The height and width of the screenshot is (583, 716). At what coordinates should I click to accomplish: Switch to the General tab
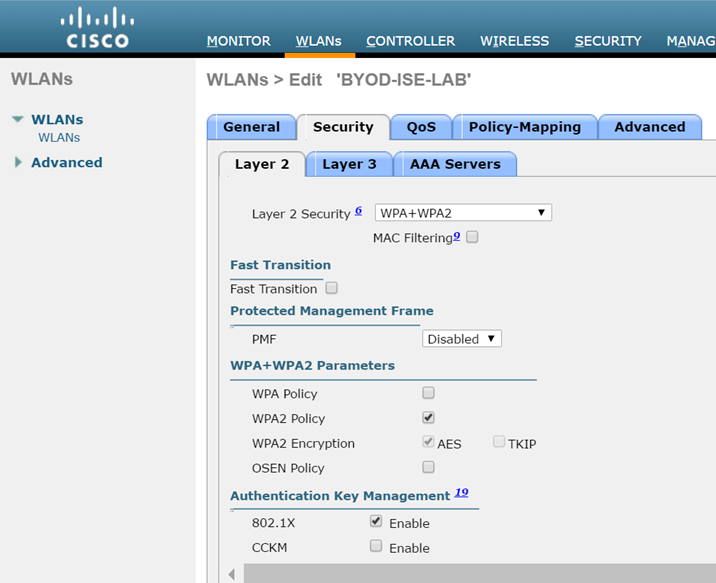tap(251, 127)
